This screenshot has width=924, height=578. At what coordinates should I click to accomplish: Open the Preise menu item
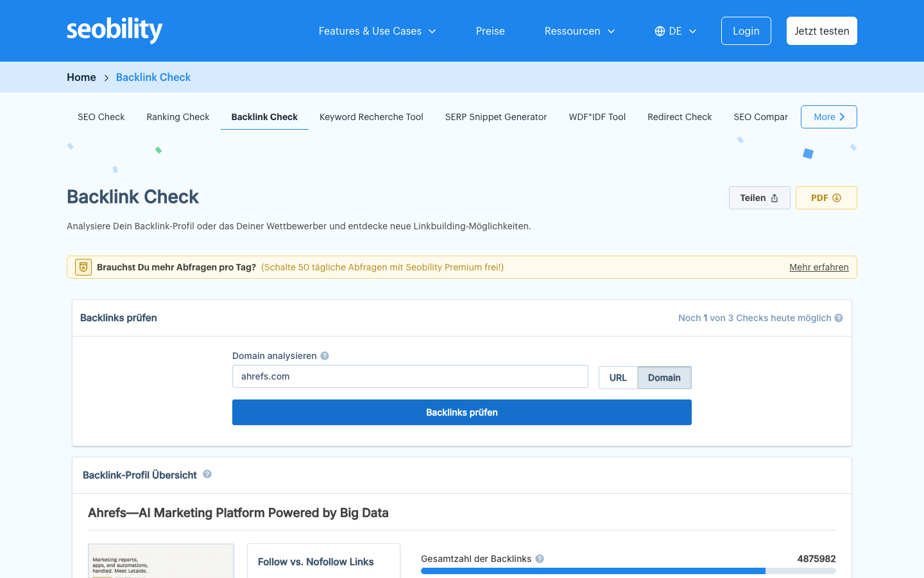490,31
